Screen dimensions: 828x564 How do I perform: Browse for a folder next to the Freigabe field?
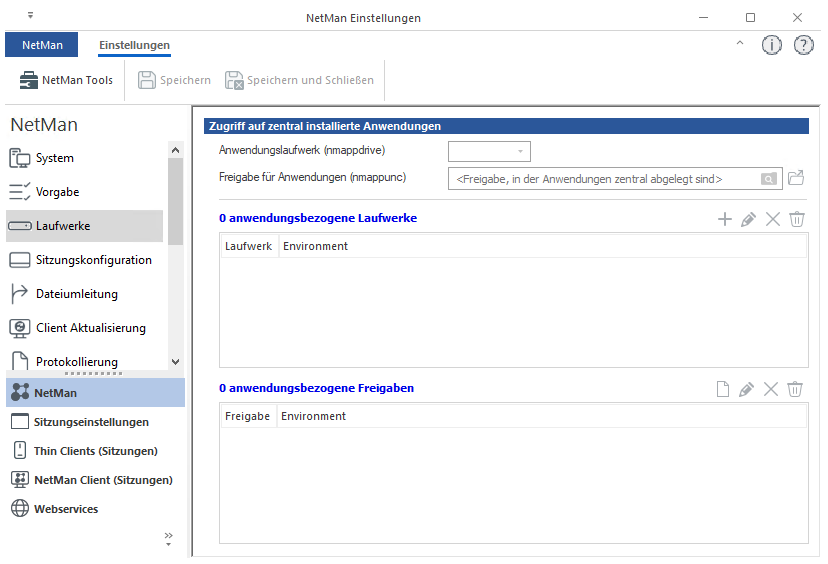(796, 178)
